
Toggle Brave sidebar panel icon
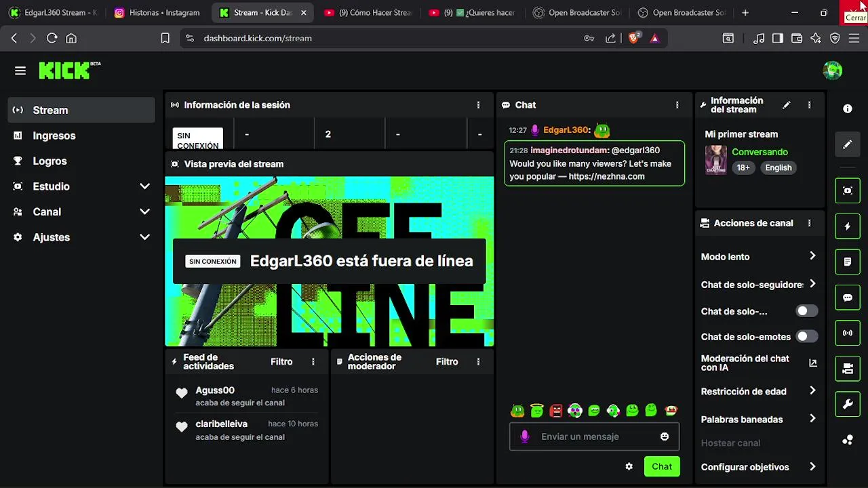(x=778, y=39)
